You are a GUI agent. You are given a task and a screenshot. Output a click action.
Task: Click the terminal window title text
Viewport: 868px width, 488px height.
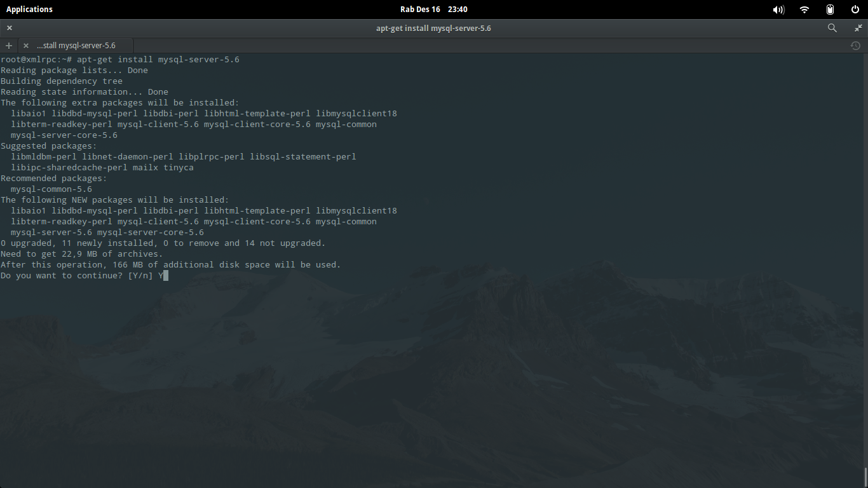(433, 28)
